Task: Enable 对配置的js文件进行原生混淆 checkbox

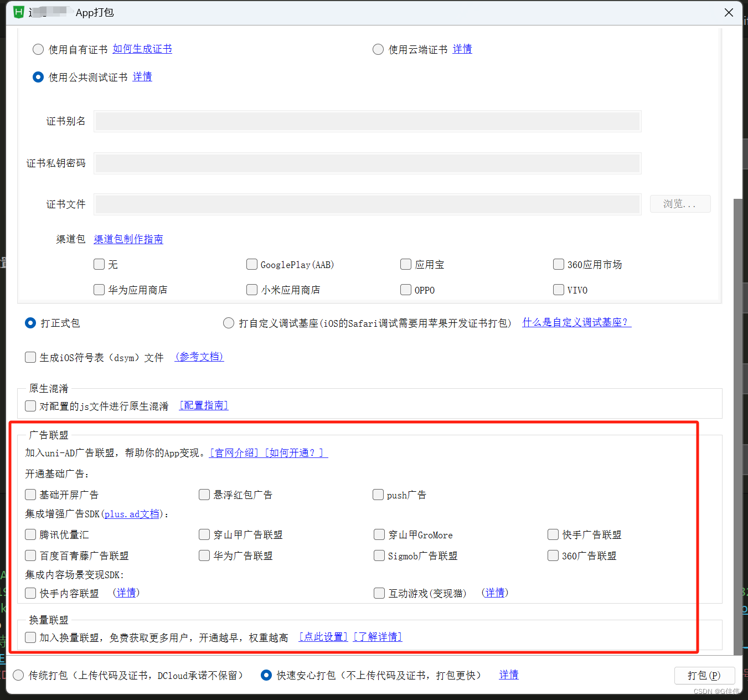Action: click(30, 406)
